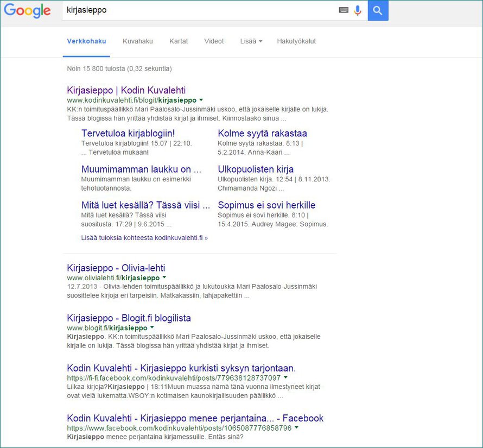Open Kirjasieppo - Blogit.fi blogilista result
Screen dimensions: 483x448
coord(129,318)
